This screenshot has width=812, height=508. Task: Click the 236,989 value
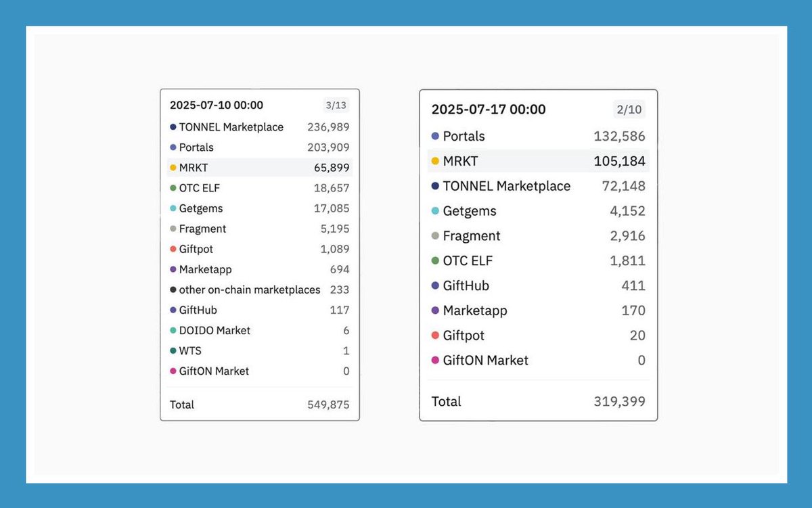coord(329,127)
